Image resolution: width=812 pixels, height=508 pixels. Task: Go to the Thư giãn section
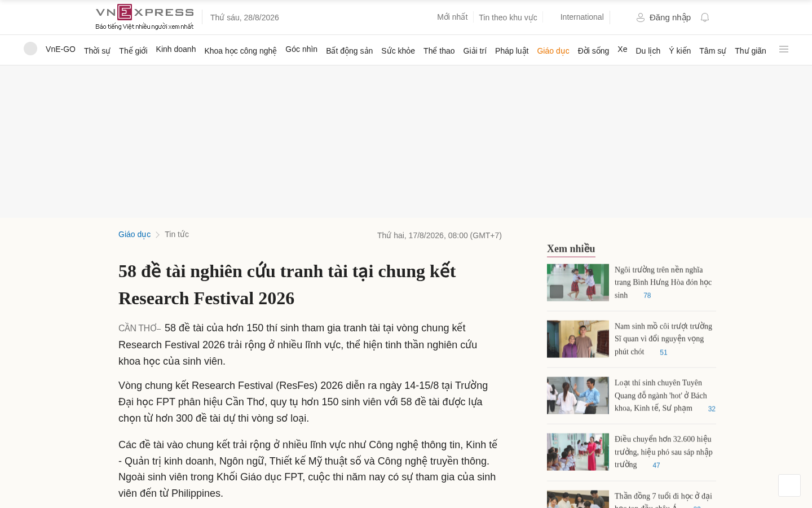[x=751, y=51]
